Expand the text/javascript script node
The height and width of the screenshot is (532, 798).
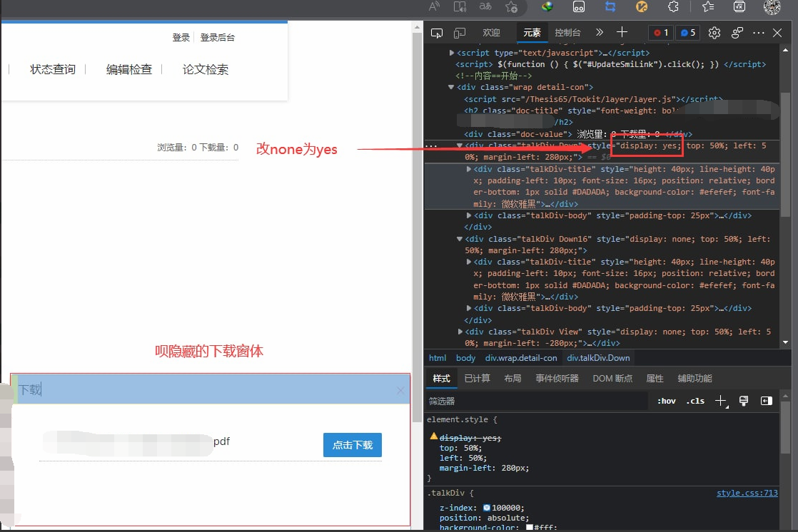pos(451,52)
